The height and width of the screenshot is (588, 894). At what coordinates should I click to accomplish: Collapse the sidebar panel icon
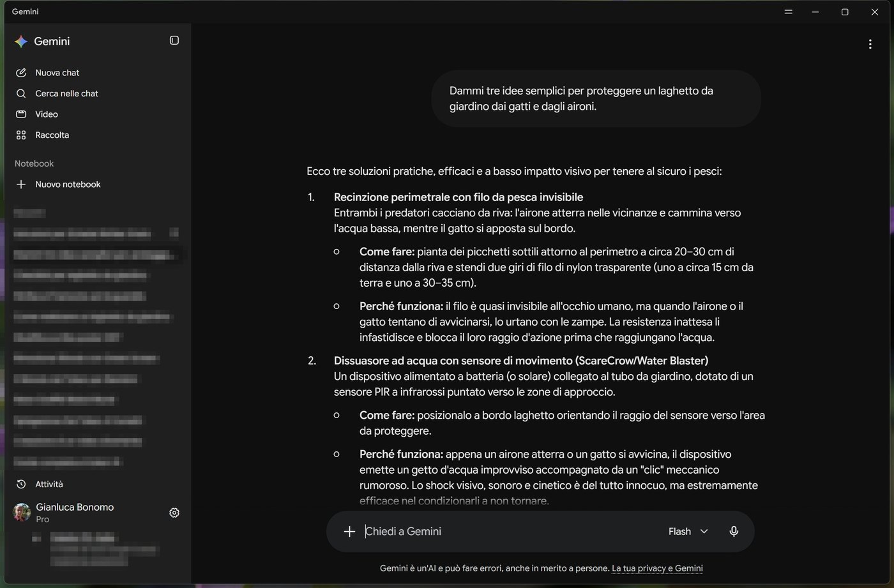tap(174, 41)
